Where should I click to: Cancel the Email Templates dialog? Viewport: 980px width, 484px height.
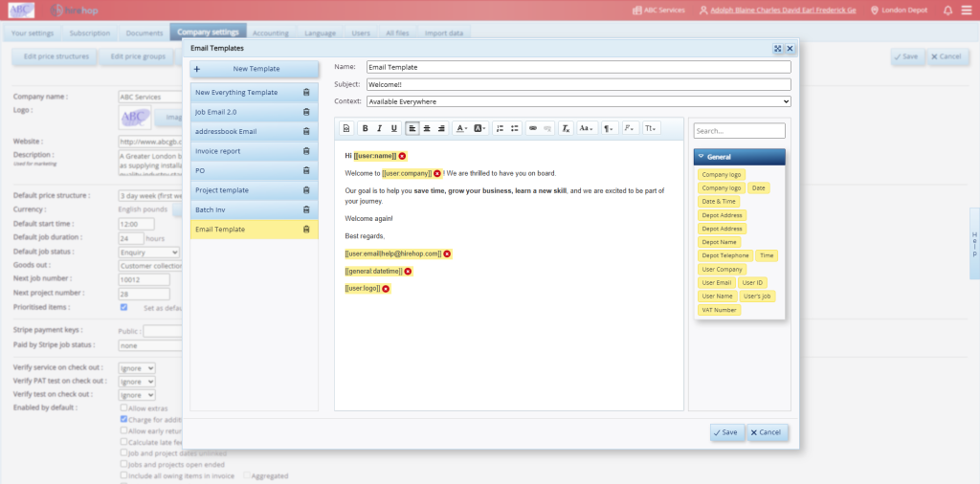[x=768, y=432]
